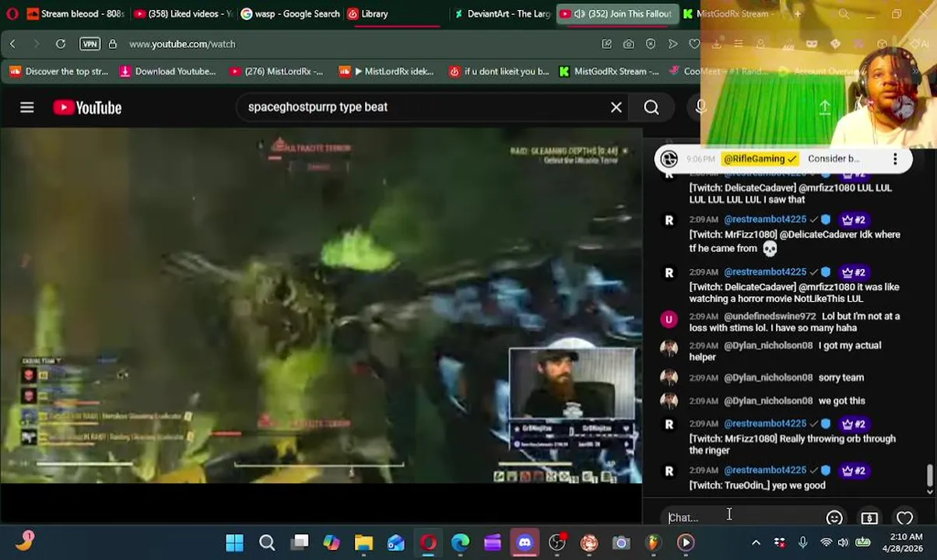Open Wi-Fi network settings in tray
The width and height of the screenshot is (937, 560).
(x=826, y=542)
